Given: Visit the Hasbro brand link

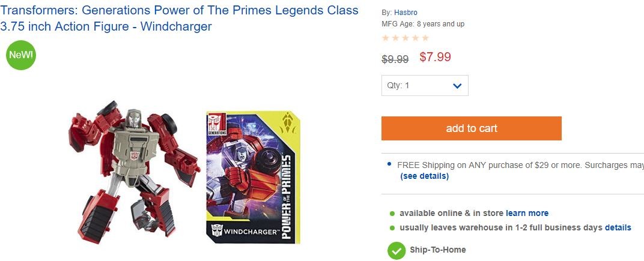Looking at the screenshot, I should (x=406, y=13).
